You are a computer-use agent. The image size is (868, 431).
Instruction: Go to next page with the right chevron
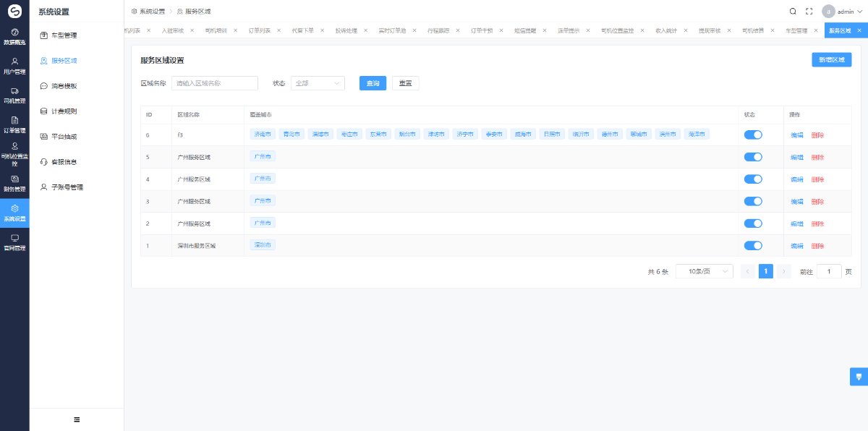[x=783, y=271]
